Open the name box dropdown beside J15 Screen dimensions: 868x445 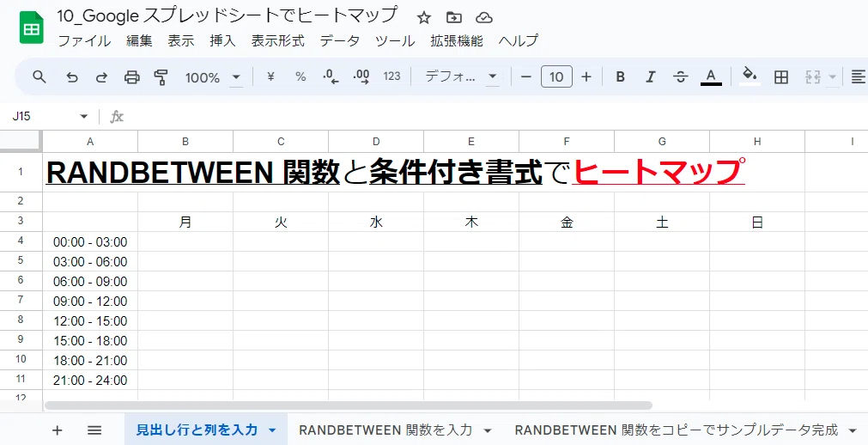[84, 116]
